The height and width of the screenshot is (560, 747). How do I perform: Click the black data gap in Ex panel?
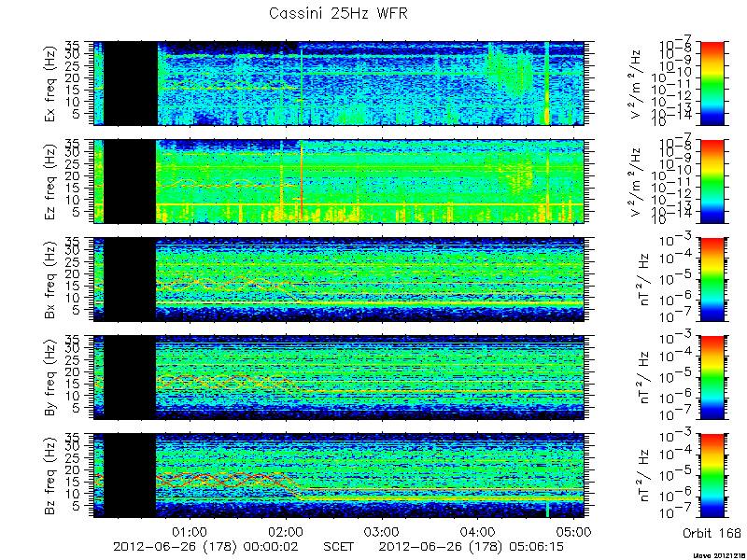click(131, 83)
